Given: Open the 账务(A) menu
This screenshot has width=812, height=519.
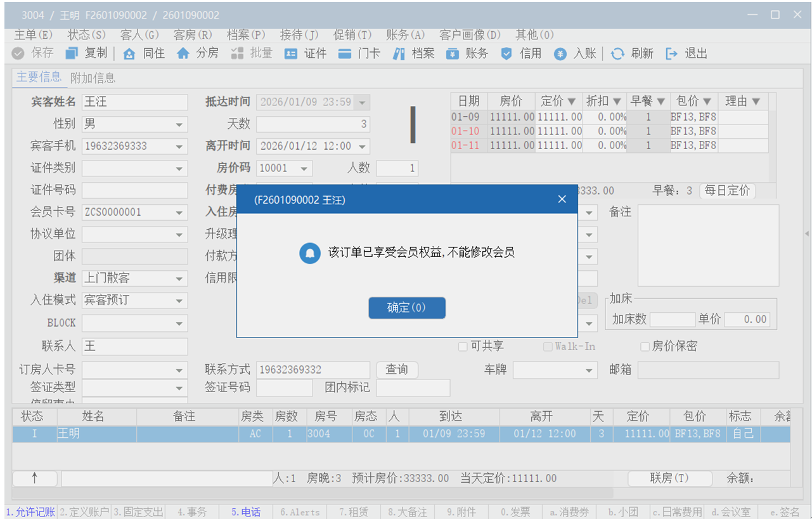Looking at the screenshot, I should click(405, 35).
